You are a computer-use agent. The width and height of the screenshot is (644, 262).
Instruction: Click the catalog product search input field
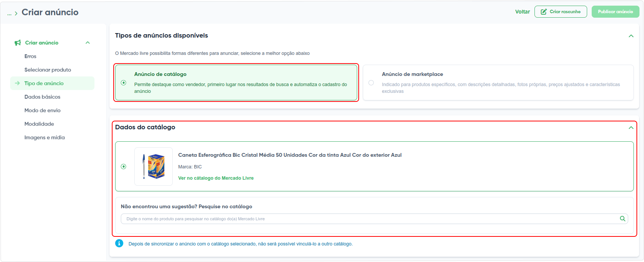point(374,219)
